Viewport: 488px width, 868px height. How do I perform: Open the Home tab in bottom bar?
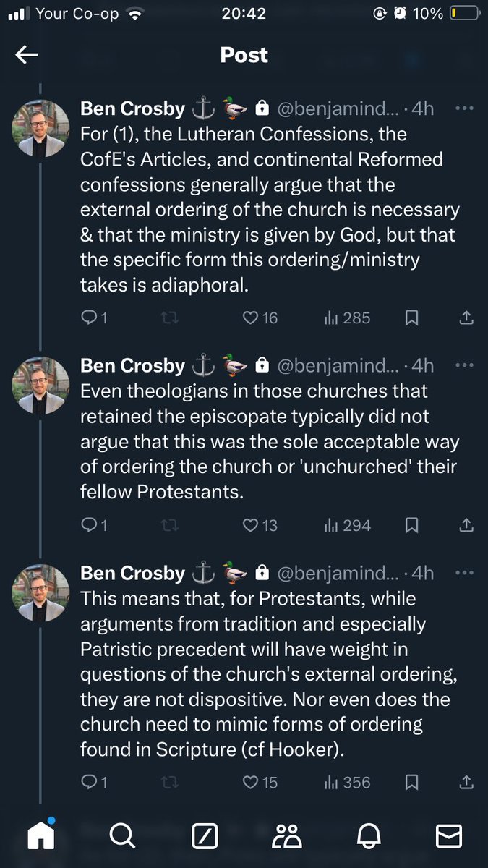pyautogui.click(x=41, y=835)
